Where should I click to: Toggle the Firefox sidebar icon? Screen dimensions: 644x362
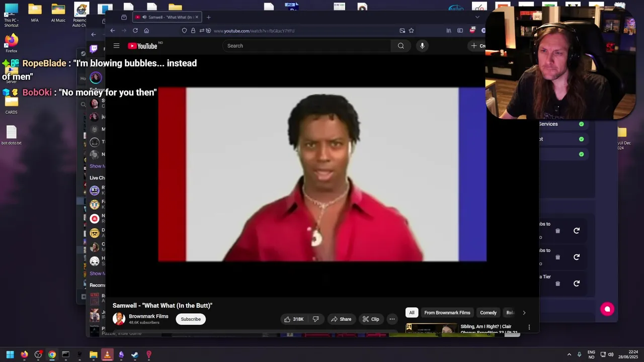(x=460, y=31)
